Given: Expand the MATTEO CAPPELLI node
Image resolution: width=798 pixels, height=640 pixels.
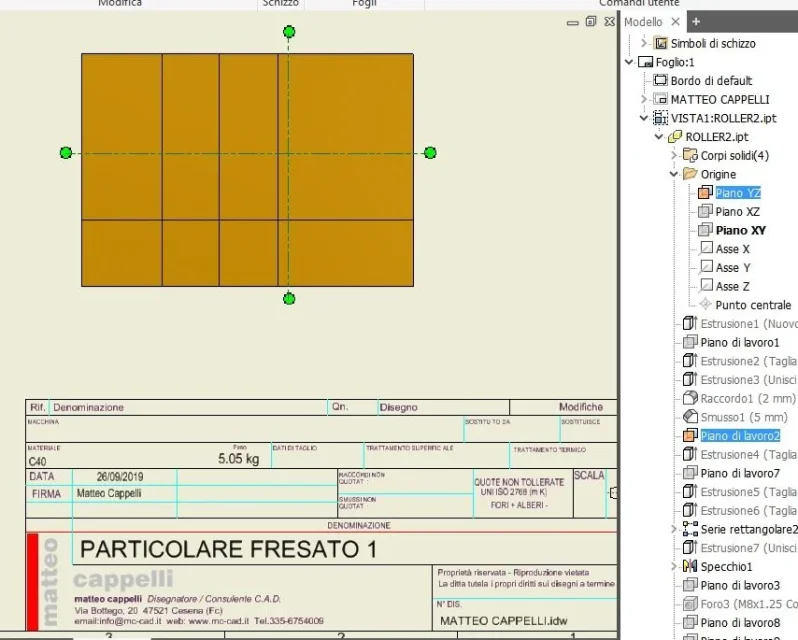Looking at the screenshot, I should (x=644, y=99).
